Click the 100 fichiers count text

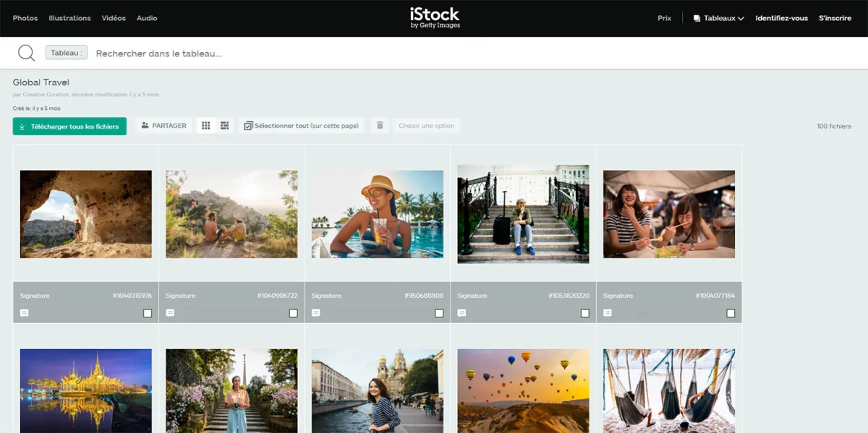click(x=834, y=127)
